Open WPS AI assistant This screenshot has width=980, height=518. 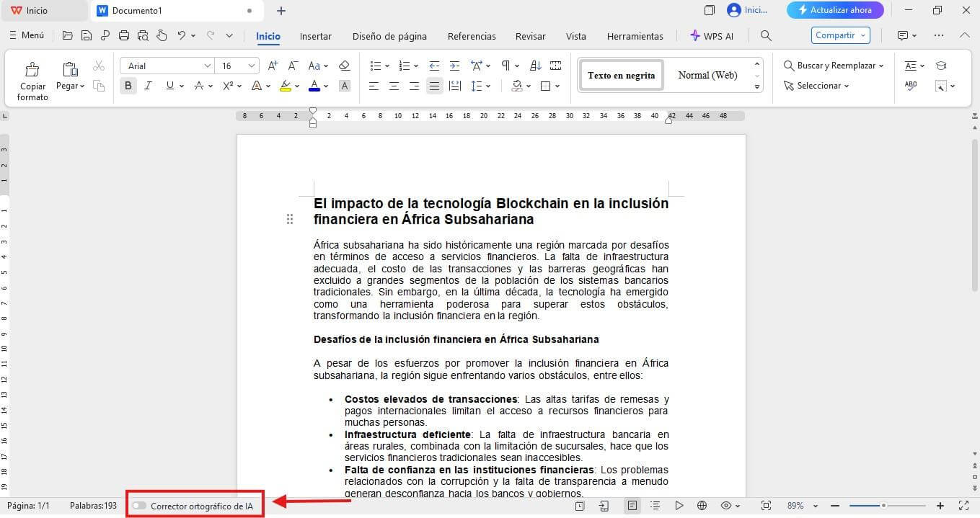click(712, 36)
